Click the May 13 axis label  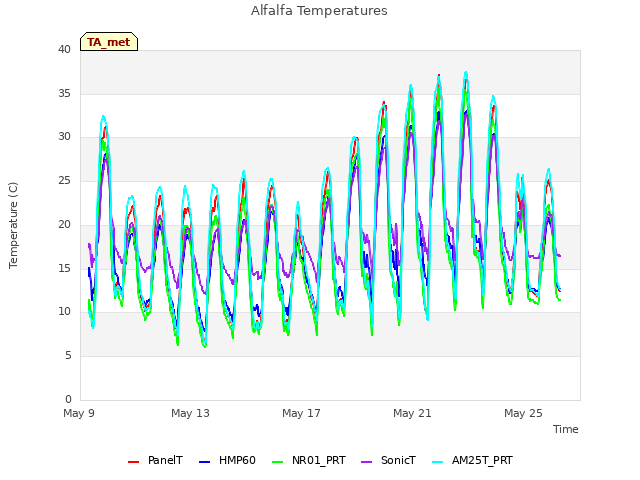(x=190, y=413)
